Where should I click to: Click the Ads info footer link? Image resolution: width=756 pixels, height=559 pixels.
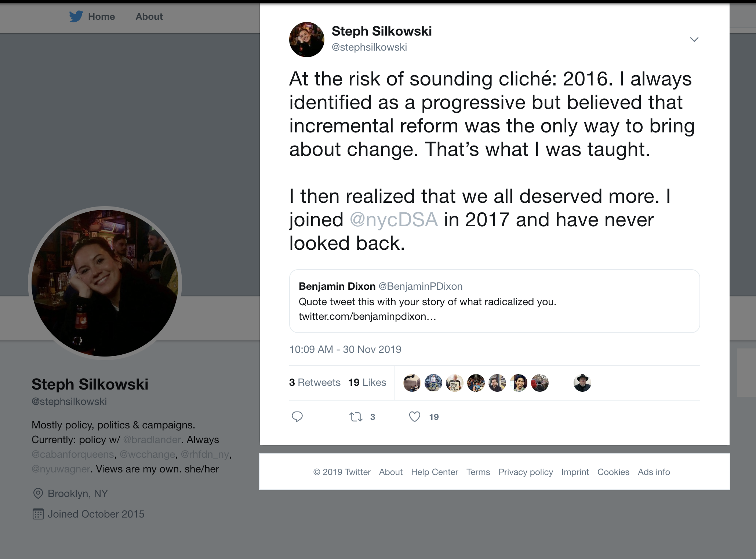point(654,472)
